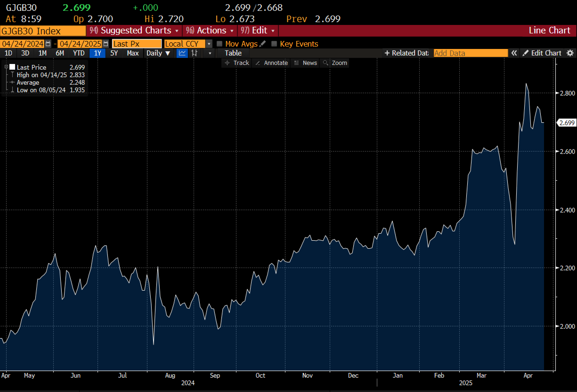Click the News button
Viewport: 577px width, 392px height.
305,63
